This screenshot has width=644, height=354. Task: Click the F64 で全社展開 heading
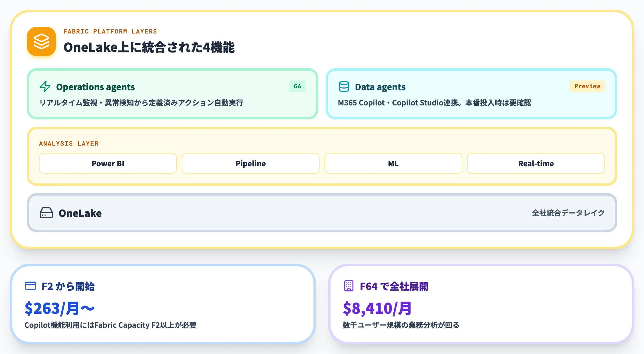[394, 286]
